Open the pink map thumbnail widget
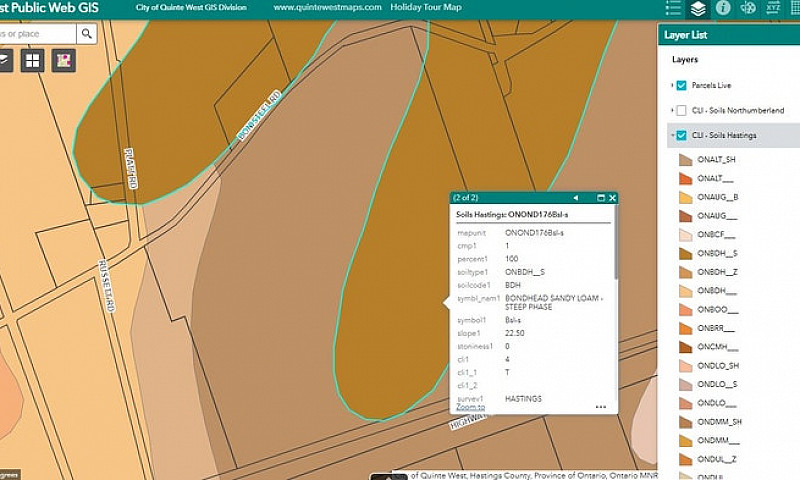 click(64, 61)
